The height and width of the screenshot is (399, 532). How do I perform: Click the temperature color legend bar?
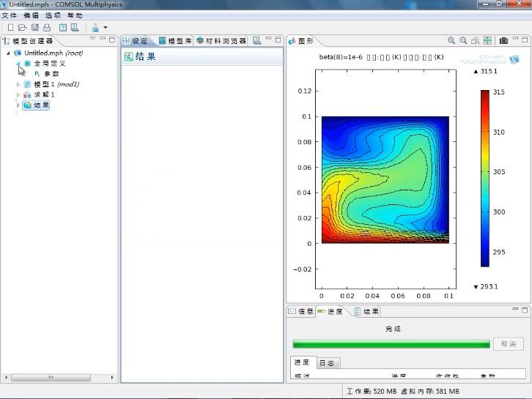pos(485,179)
